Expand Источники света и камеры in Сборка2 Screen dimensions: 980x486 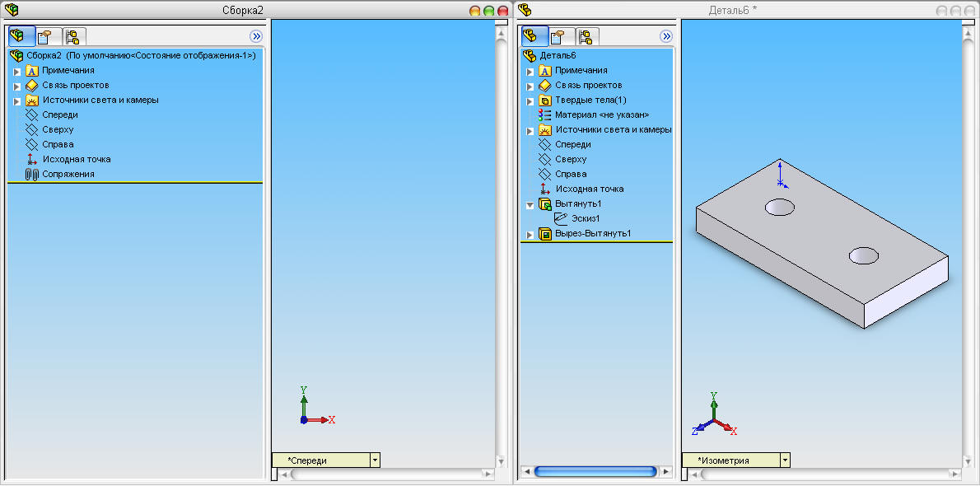(16, 100)
